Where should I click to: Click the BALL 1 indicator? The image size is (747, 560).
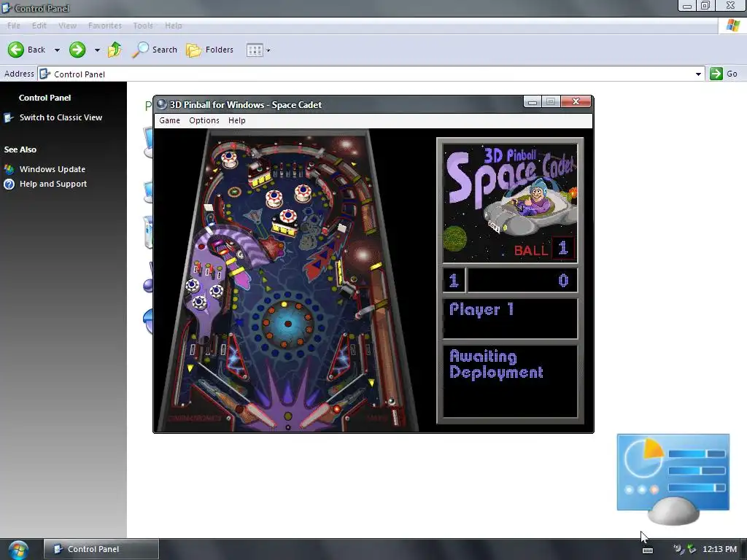544,249
